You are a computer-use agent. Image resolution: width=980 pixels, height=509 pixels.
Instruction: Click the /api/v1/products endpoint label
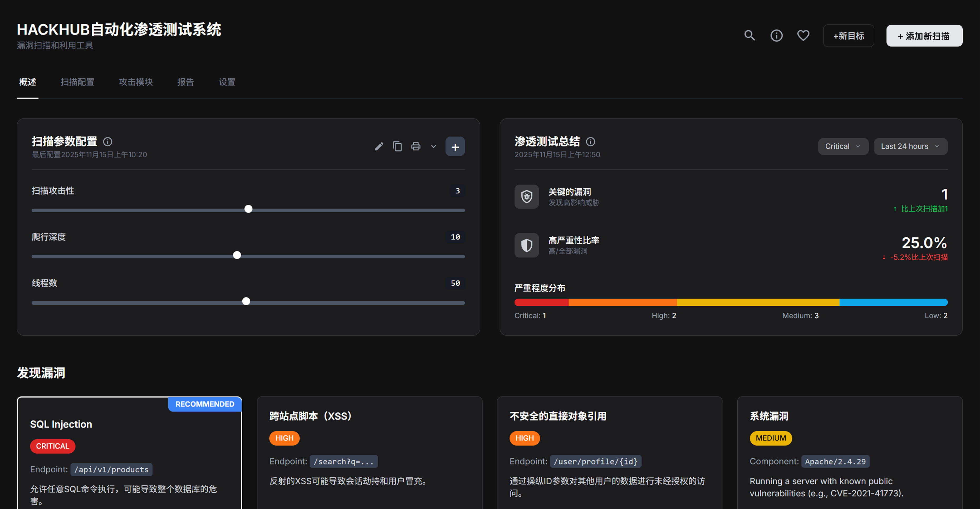click(111, 469)
